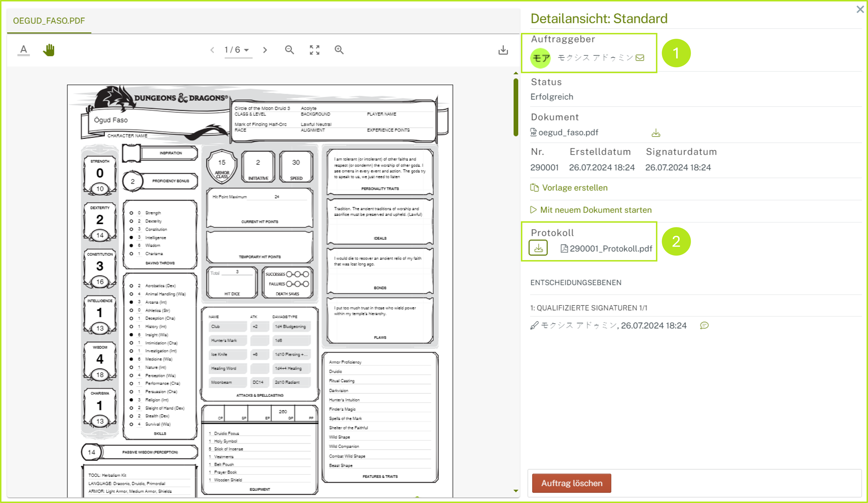Select the text selection tool icon
The height and width of the screenshot is (503, 868).
pos(23,50)
